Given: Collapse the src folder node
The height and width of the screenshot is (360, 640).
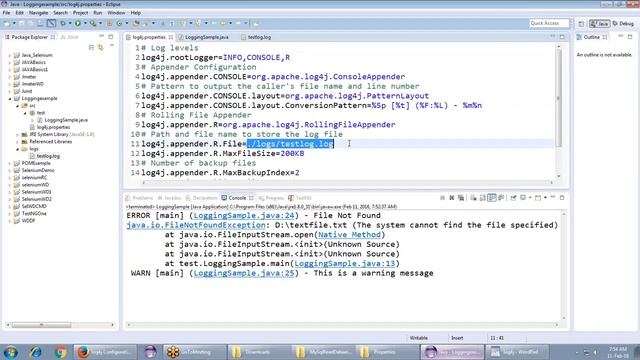Looking at the screenshot, I should (x=18, y=106).
